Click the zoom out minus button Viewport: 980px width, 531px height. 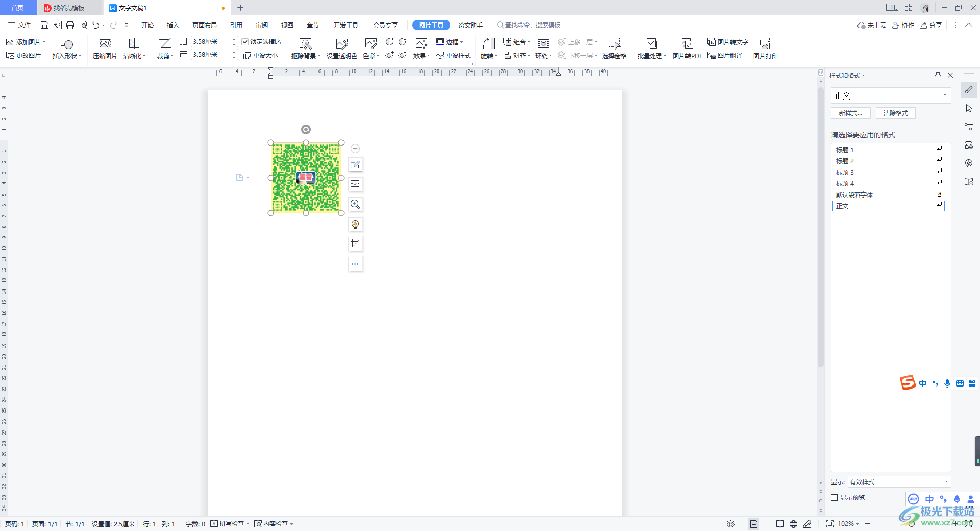pos(868,524)
